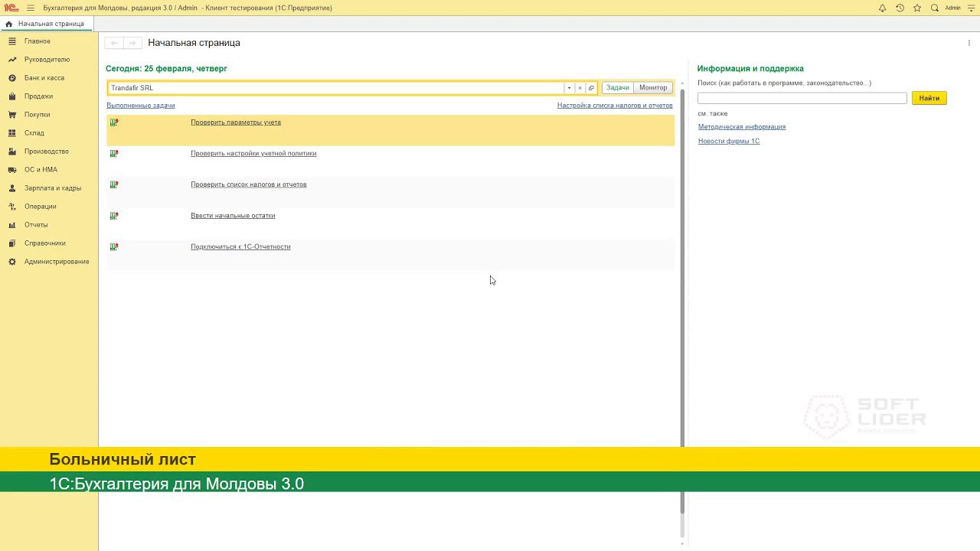Click Операции icon in sidebar

[12, 207]
